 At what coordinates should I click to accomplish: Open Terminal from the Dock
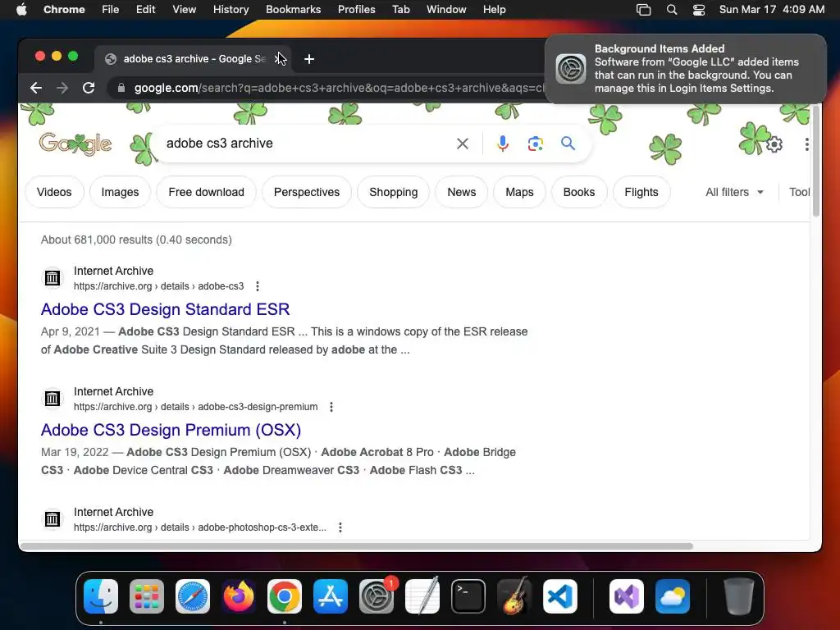pyautogui.click(x=468, y=596)
